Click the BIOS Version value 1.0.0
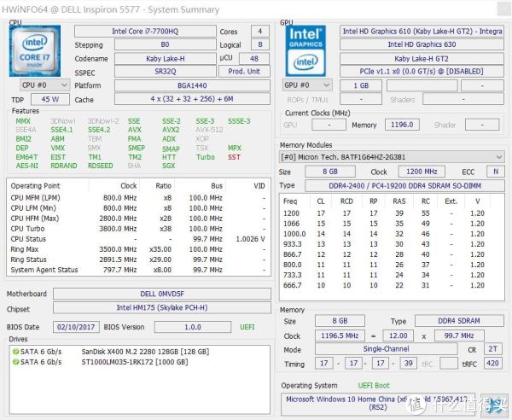Viewport: 512px width, 420px height. 193,327
